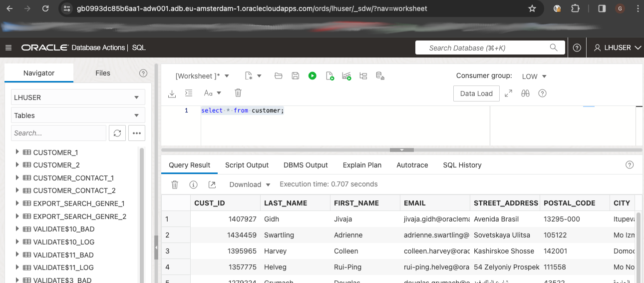The image size is (644, 283).
Task: Click the Run Script icon
Action: point(329,76)
